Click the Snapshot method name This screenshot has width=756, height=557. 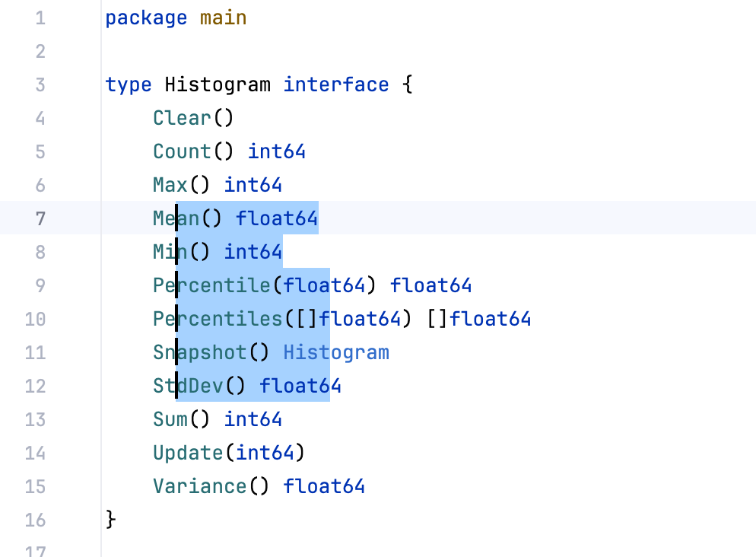(200, 352)
